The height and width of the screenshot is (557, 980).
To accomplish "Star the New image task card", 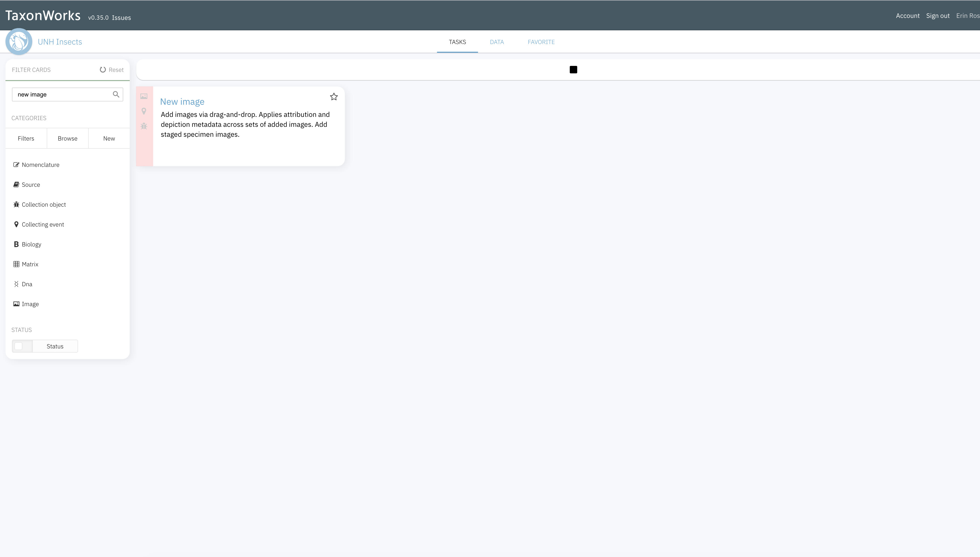I will coord(334,97).
